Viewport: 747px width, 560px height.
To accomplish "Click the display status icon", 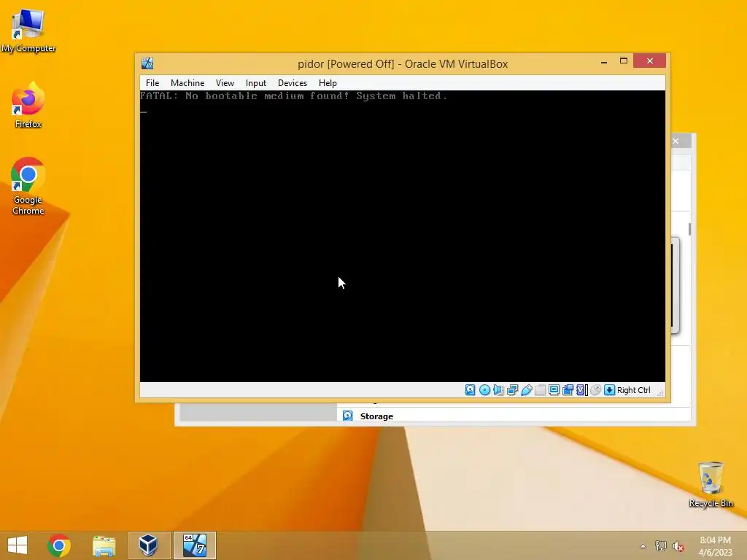I will tap(554, 390).
